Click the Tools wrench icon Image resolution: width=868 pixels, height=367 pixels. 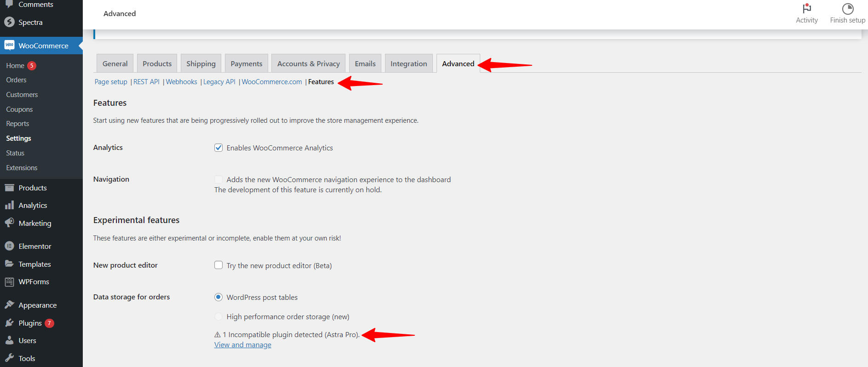(x=9, y=358)
